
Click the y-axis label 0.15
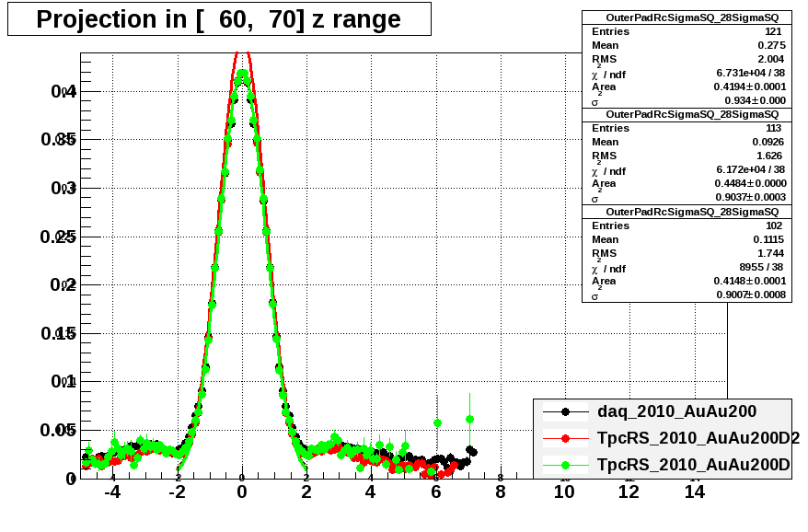(x=58, y=333)
